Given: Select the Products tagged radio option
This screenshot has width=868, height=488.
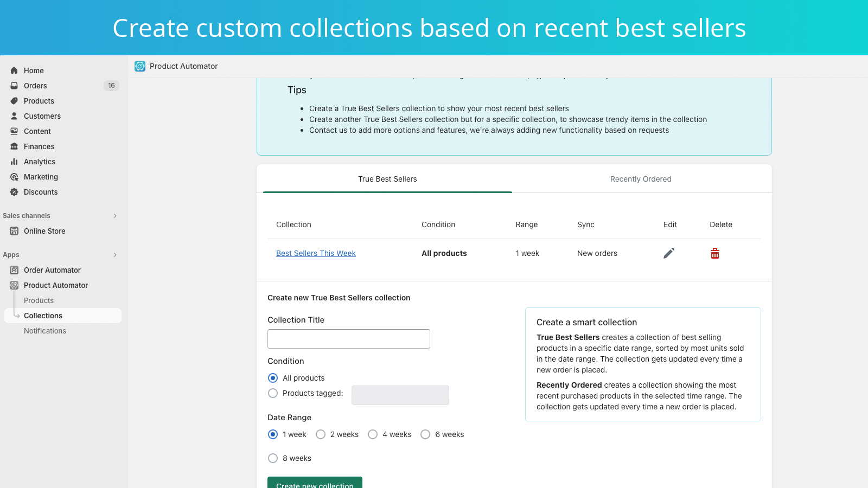Looking at the screenshot, I should click(273, 393).
